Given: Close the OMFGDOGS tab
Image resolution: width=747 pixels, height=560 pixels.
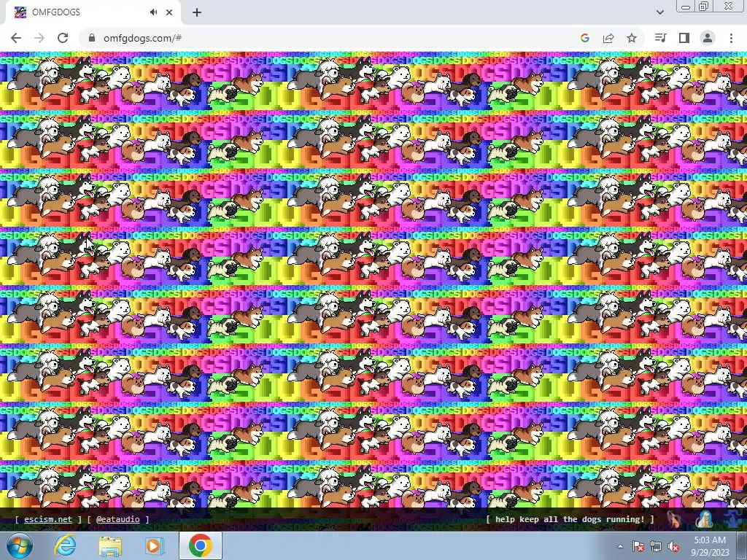Looking at the screenshot, I should coord(169,12).
